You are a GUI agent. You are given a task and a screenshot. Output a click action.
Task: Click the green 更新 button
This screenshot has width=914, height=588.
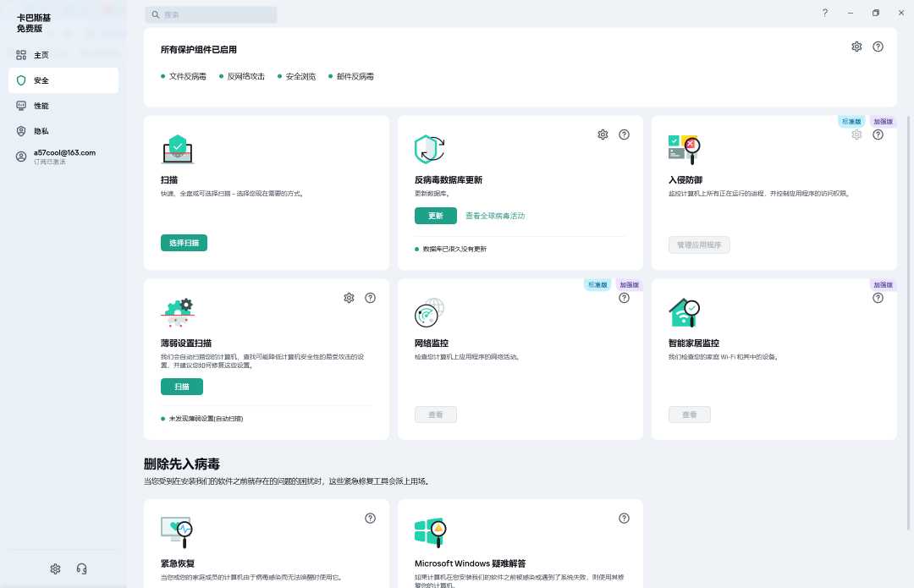(436, 216)
